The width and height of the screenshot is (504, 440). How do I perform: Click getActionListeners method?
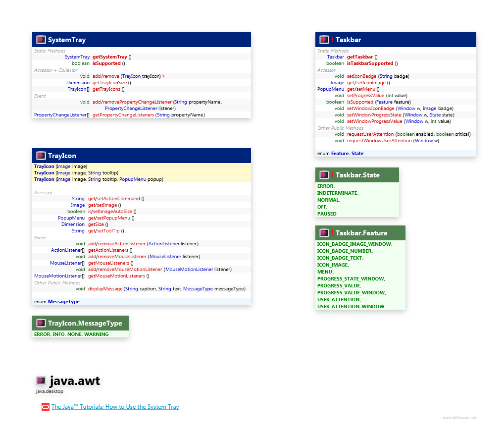point(108,250)
